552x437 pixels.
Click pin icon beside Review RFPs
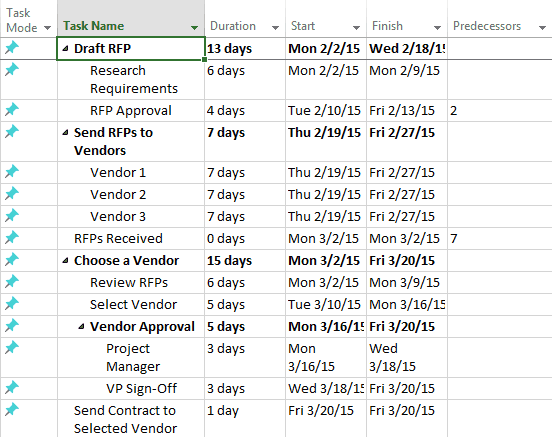(12, 281)
